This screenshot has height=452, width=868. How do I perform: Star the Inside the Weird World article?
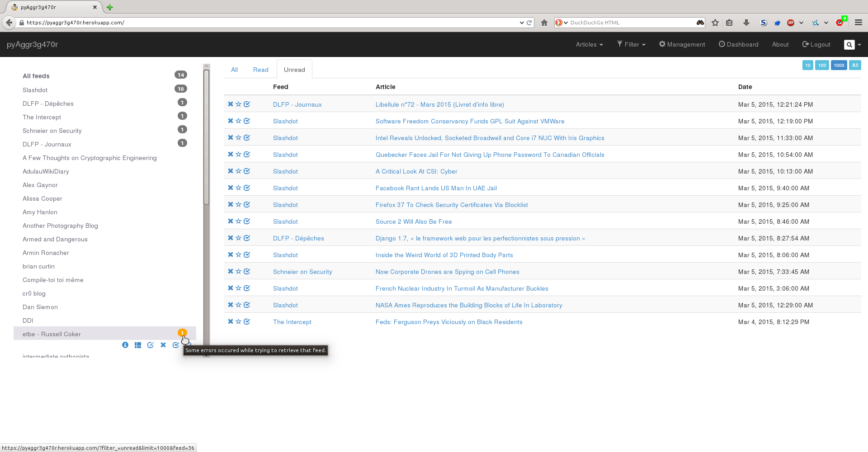[238, 254]
